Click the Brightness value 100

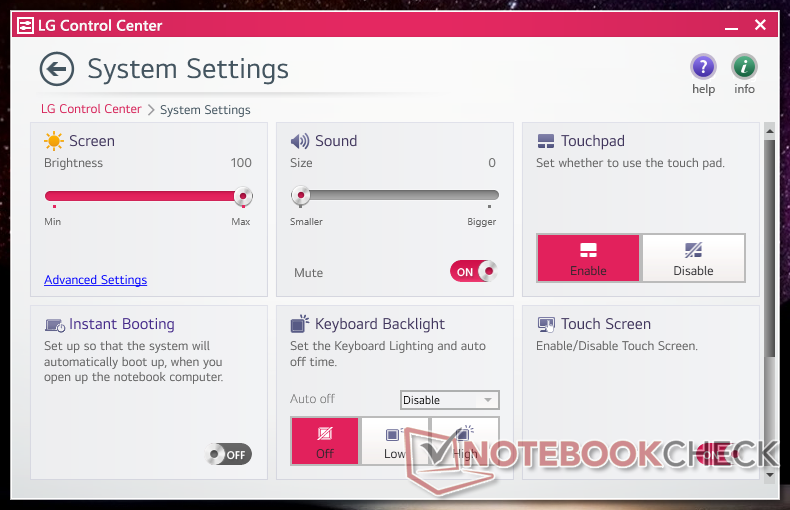tap(241, 163)
